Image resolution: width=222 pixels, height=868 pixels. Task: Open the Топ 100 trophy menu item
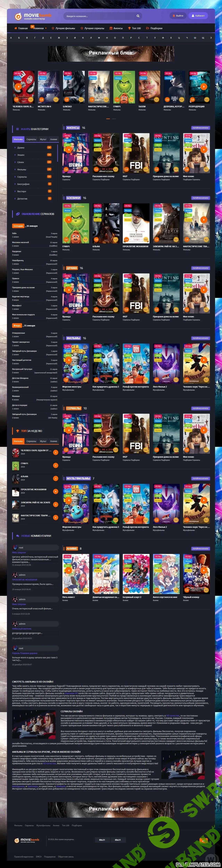pyautogui.click(x=134, y=28)
